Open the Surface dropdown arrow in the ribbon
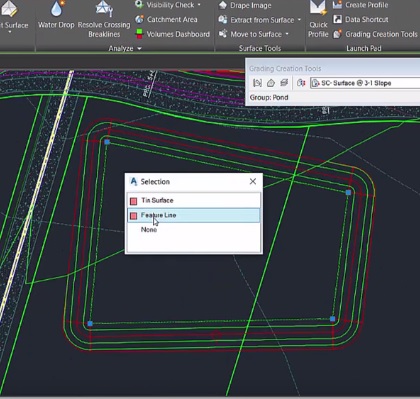The image size is (420, 399). click(x=10, y=32)
